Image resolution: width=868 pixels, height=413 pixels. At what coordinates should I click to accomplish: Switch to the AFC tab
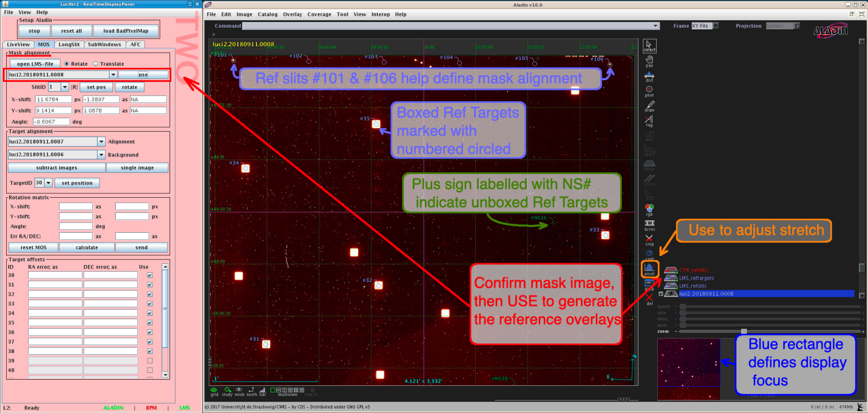(135, 44)
